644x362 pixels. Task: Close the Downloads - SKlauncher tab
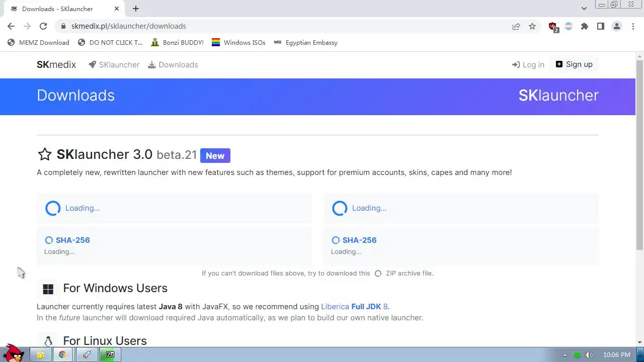(117, 9)
